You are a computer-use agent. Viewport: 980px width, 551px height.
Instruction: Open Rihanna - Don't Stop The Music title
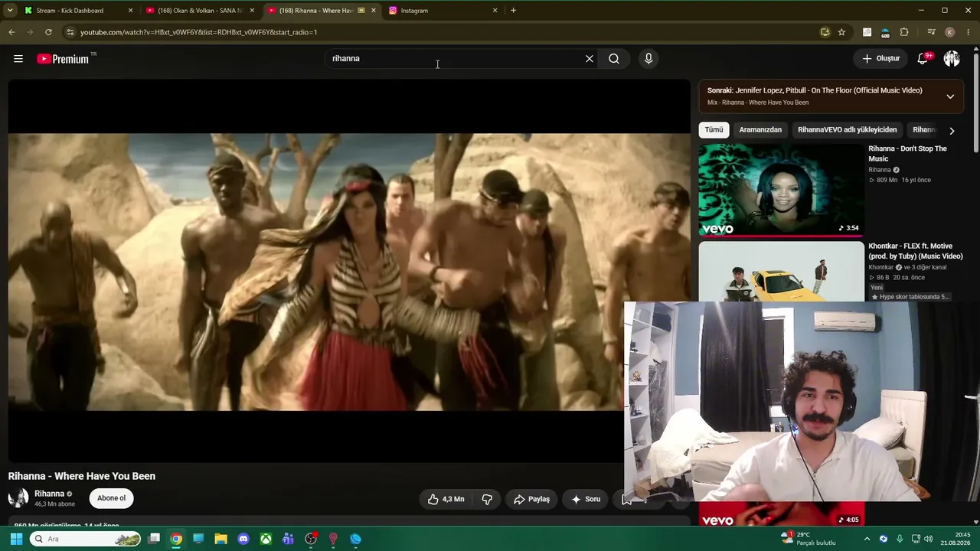tap(907, 154)
